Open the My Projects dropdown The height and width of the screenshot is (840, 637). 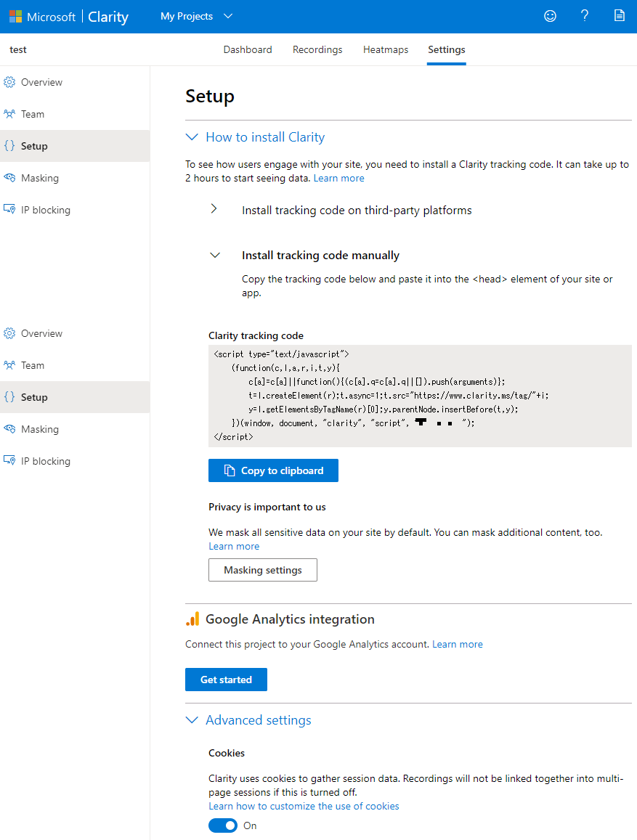(x=196, y=16)
